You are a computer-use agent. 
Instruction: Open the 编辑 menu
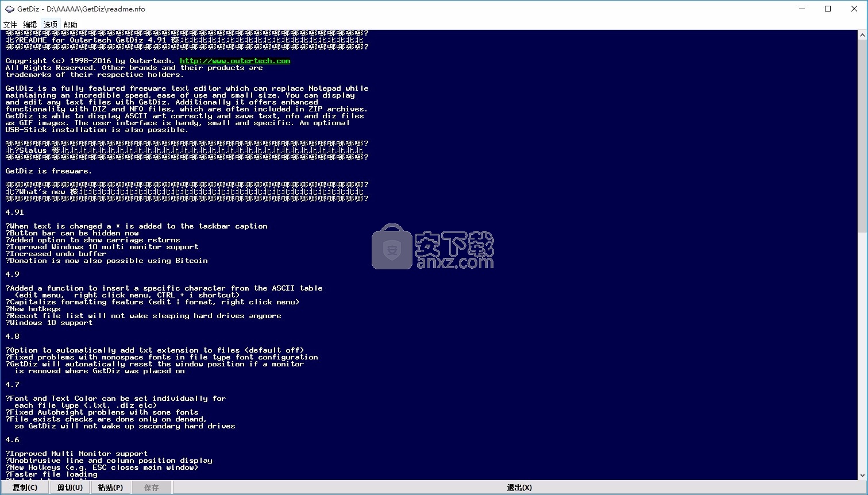(30, 25)
